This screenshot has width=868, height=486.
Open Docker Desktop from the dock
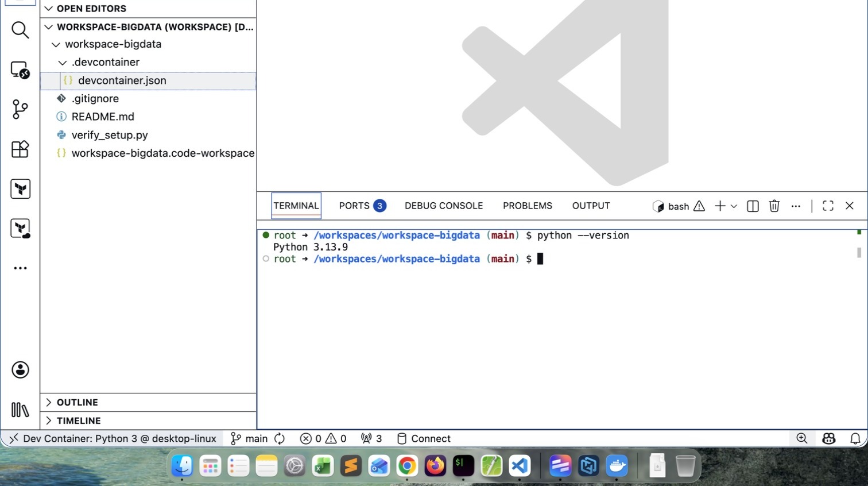click(x=617, y=465)
